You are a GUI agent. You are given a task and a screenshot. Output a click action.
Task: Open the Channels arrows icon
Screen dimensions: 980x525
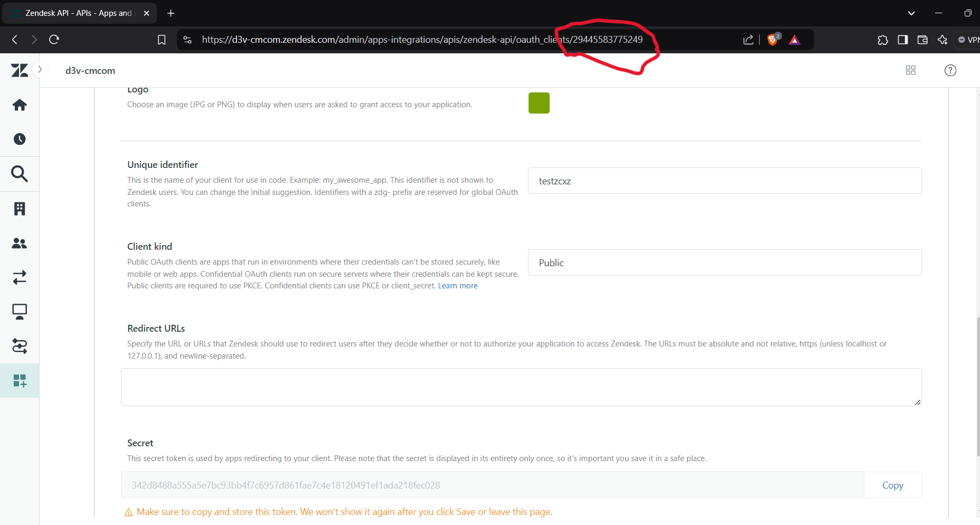20,277
